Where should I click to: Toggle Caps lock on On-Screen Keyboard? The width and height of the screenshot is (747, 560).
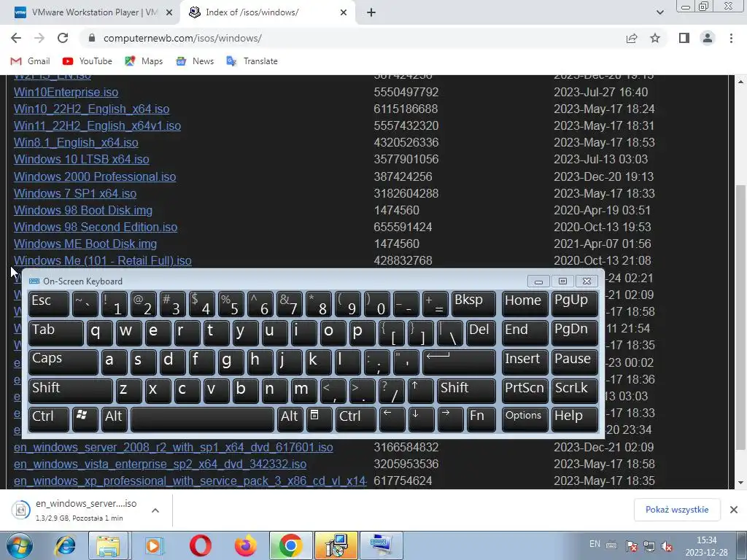(63, 362)
